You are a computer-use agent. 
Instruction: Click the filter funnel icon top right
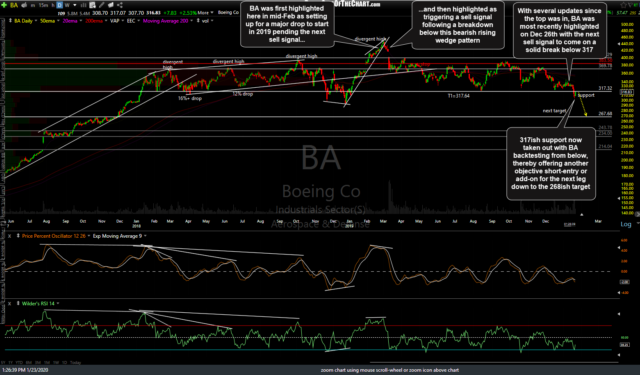[629, 5]
